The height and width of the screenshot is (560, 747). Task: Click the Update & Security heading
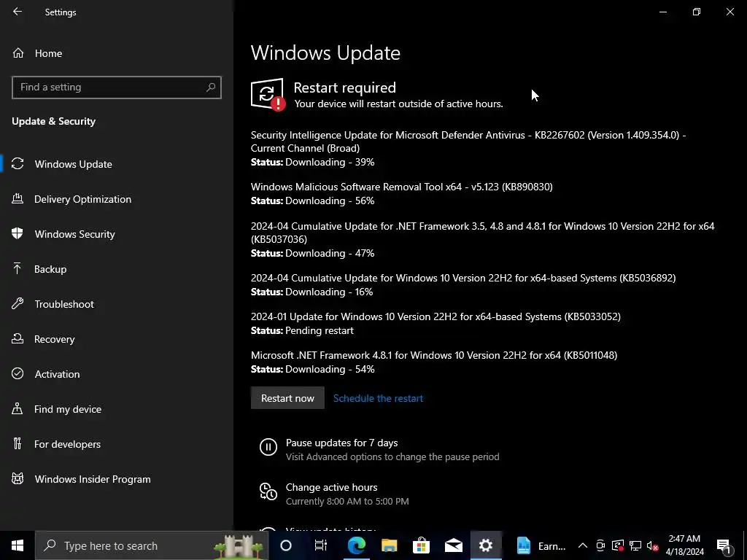[54, 121]
